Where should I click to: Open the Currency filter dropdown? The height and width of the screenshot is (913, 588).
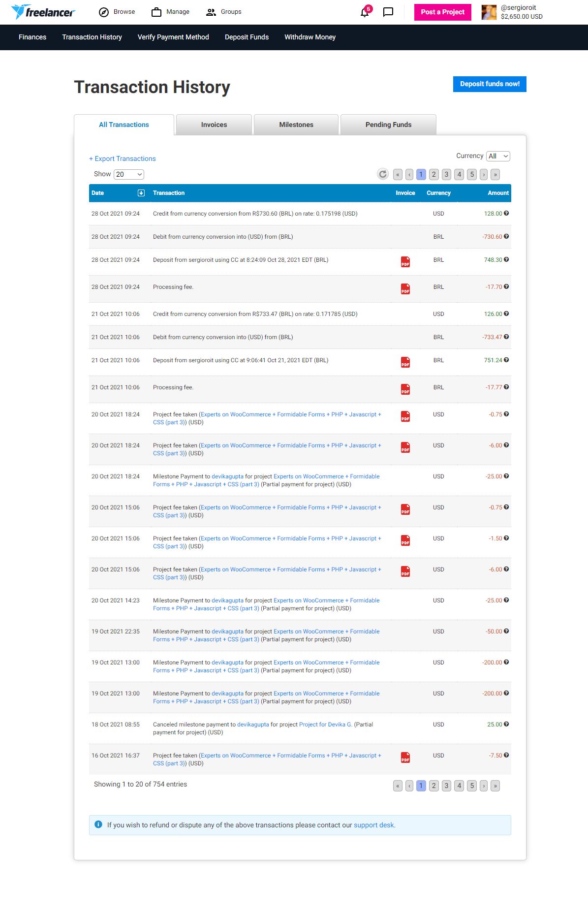point(498,156)
